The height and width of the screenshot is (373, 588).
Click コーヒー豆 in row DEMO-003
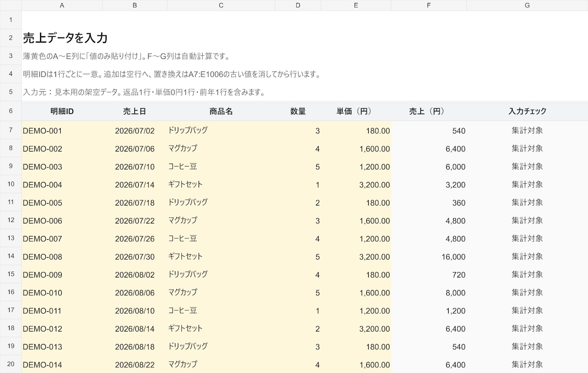click(x=183, y=166)
